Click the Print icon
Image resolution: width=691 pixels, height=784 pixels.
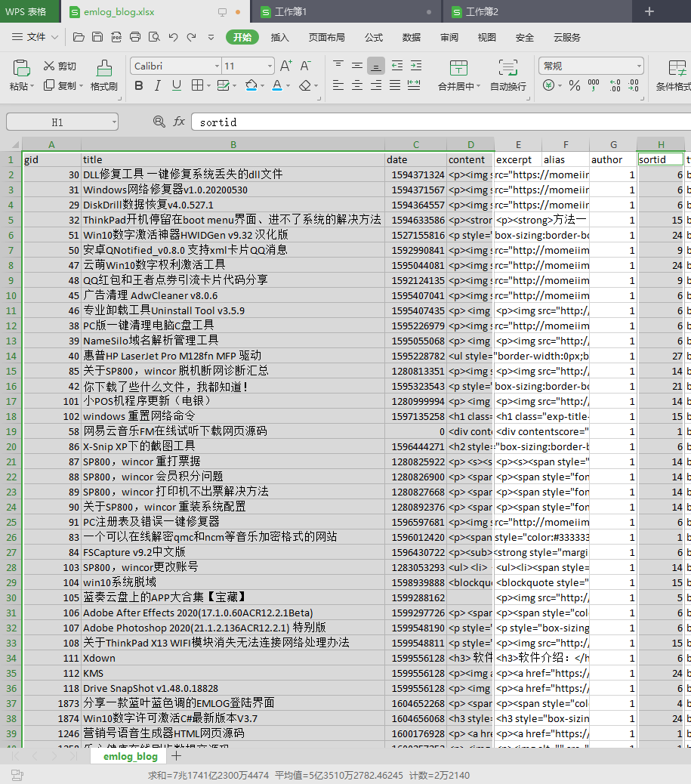135,37
